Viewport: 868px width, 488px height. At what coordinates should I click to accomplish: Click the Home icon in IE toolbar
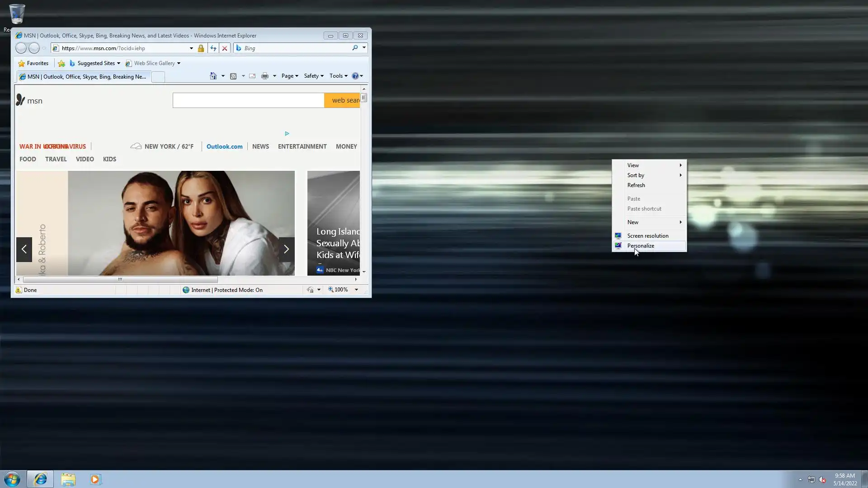click(x=213, y=76)
